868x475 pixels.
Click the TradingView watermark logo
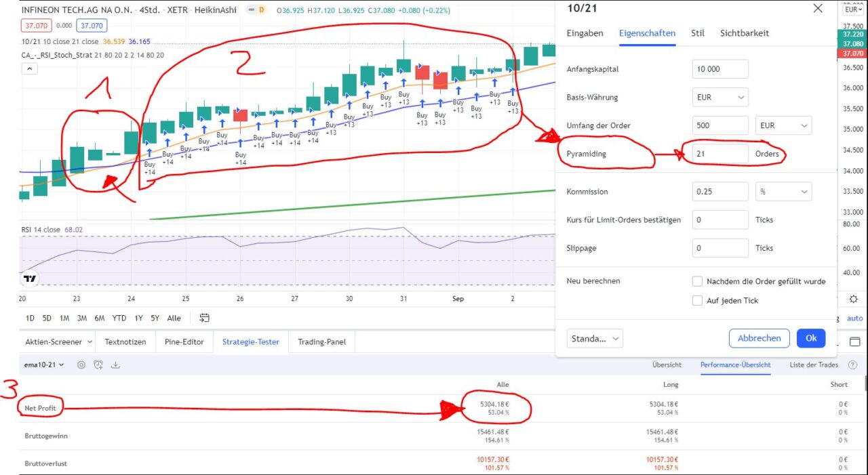tap(28, 278)
